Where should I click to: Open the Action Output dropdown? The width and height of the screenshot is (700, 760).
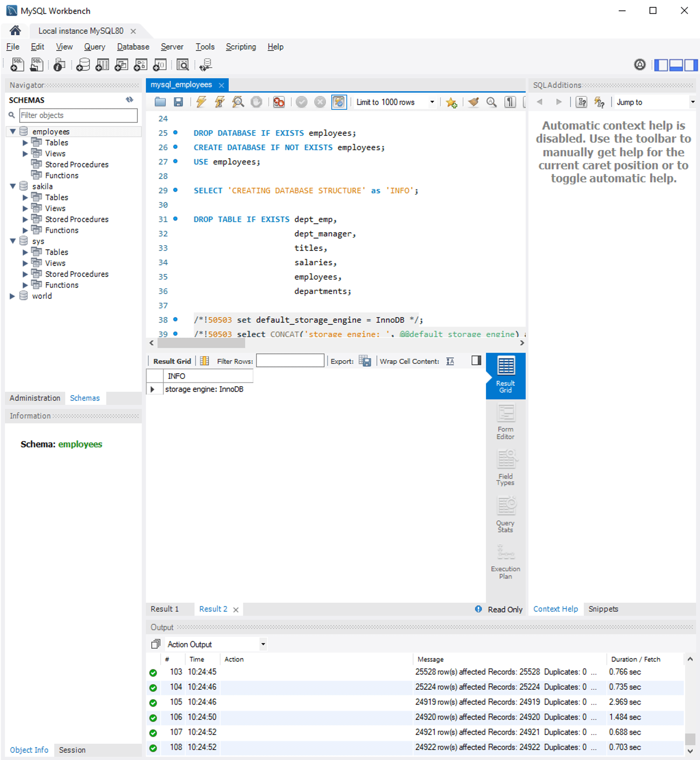click(x=263, y=644)
